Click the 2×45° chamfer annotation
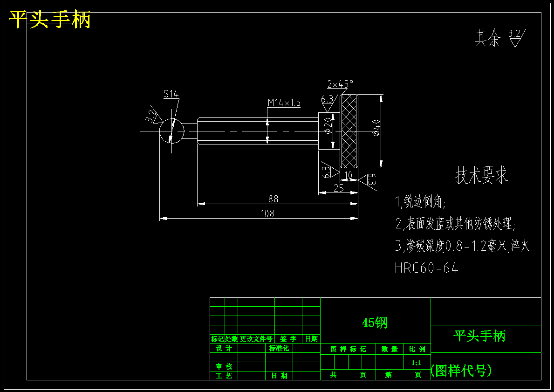This screenshot has width=554, height=392. (340, 84)
